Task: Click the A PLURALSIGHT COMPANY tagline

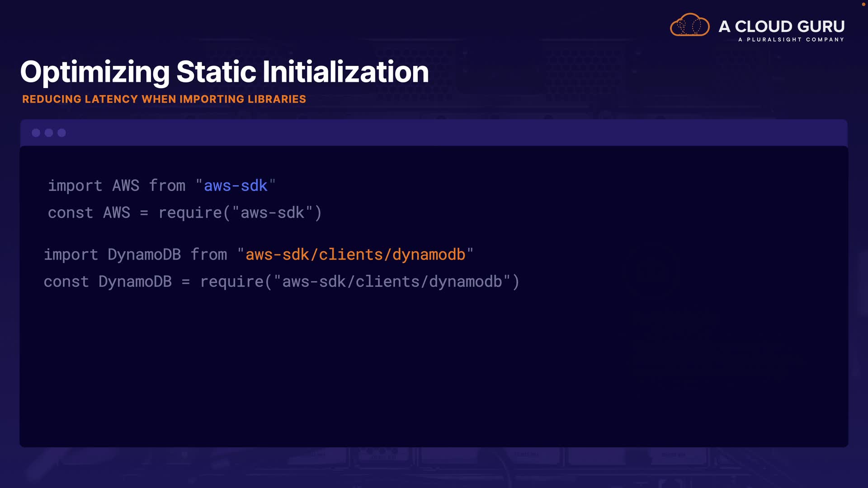Action: [x=791, y=40]
